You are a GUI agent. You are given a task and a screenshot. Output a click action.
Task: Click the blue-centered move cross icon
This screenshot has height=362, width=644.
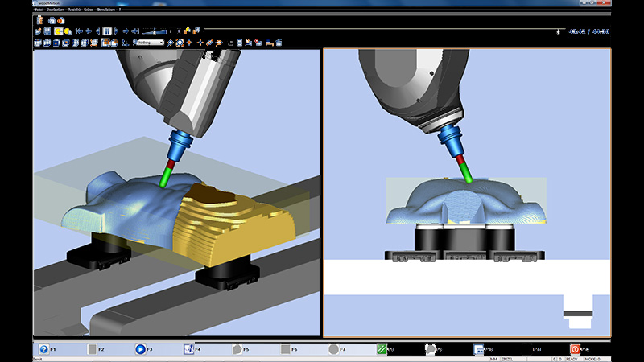click(x=200, y=43)
